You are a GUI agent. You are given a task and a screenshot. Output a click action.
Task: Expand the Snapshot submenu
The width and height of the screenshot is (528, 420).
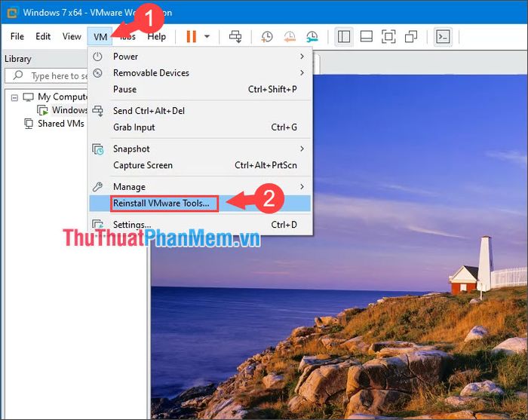coord(200,149)
